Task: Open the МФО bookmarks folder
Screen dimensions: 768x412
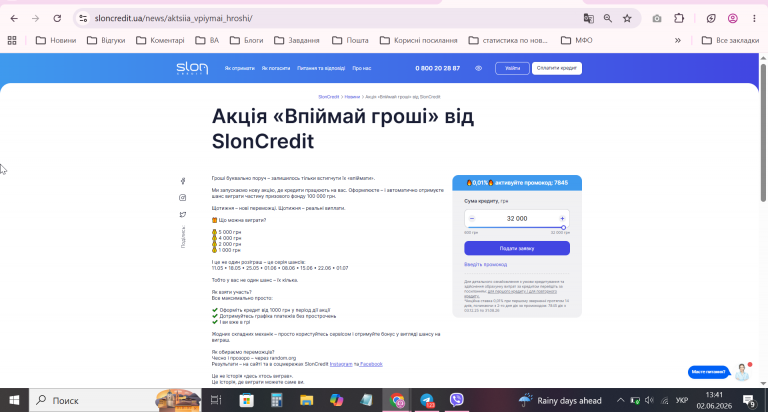Action: (x=576, y=40)
